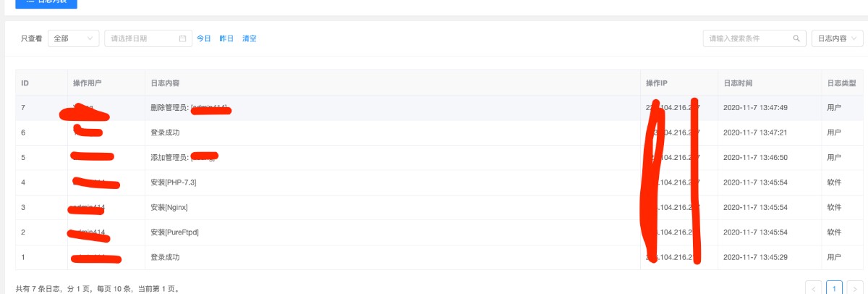Viewport: 868px width, 294px height.
Task: Filter logs by 昨日
Action: (x=226, y=38)
